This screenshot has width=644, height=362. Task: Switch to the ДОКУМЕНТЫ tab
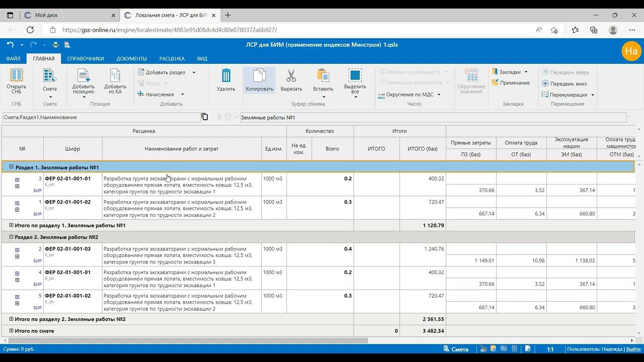(x=132, y=59)
